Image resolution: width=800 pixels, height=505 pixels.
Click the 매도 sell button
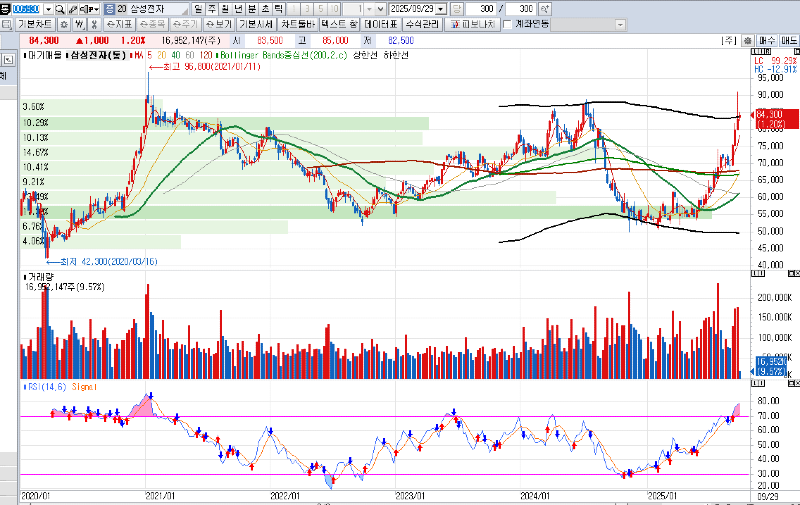tap(788, 39)
